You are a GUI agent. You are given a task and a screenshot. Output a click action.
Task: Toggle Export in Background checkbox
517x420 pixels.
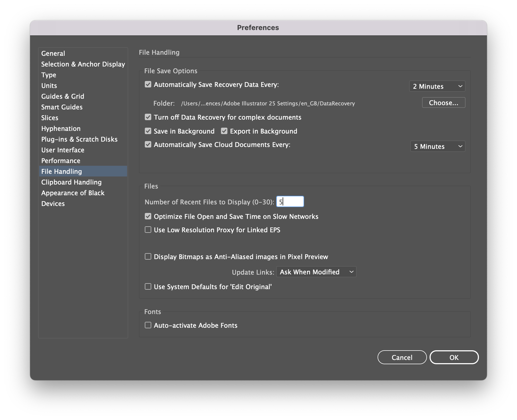pos(224,131)
